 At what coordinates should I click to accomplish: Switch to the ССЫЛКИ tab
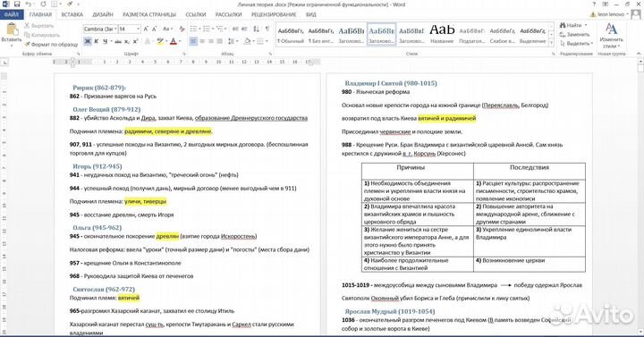196,14
